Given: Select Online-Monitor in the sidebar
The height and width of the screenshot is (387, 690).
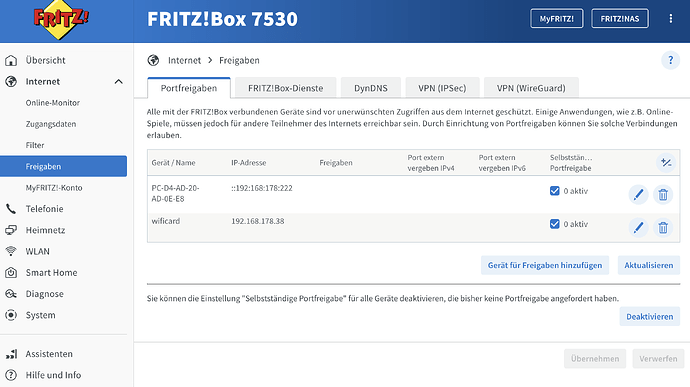Looking at the screenshot, I should pos(53,103).
